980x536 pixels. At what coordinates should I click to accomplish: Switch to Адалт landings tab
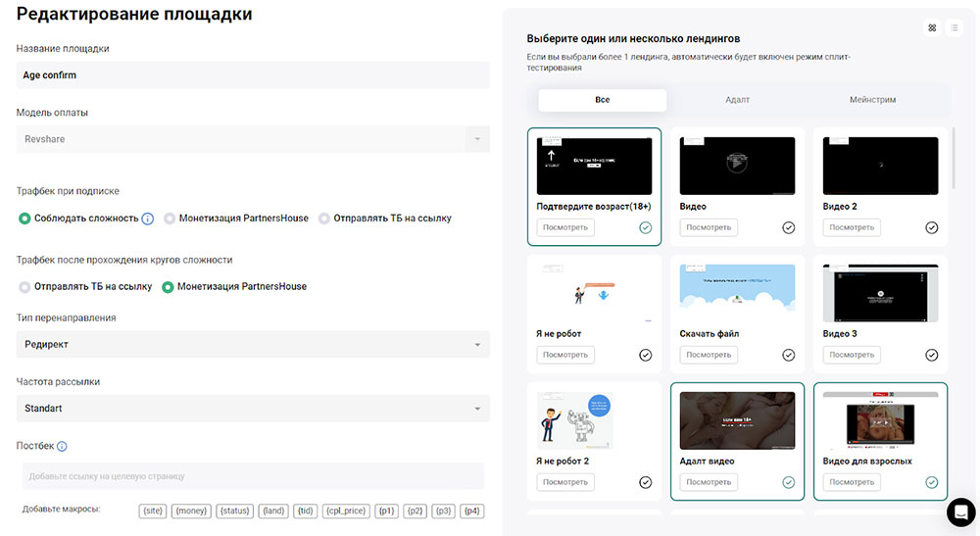pos(737,100)
